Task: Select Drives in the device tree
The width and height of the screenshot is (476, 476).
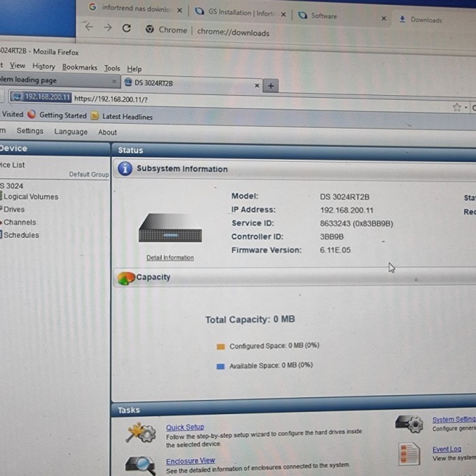Action: pyautogui.click(x=14, y=209)
